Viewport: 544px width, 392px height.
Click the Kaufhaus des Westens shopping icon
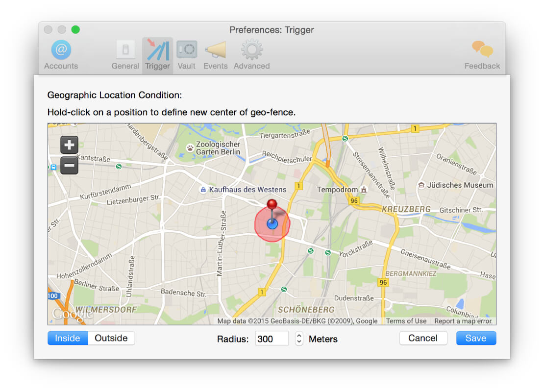tap(203, 190)
